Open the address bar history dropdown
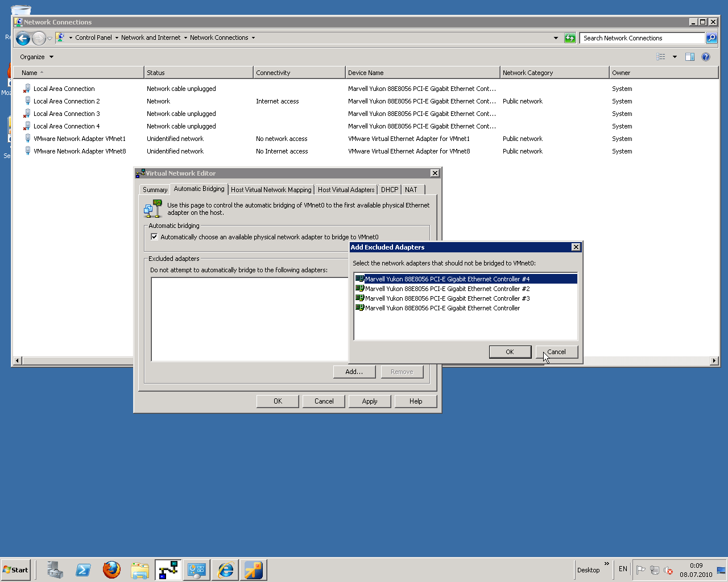The width and height of the screenshot is (728, 582). click(556, 38)
